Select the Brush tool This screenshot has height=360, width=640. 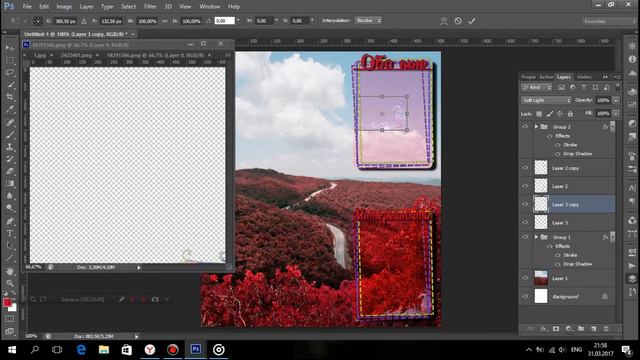pyautogui.click(x=10, y=134)
